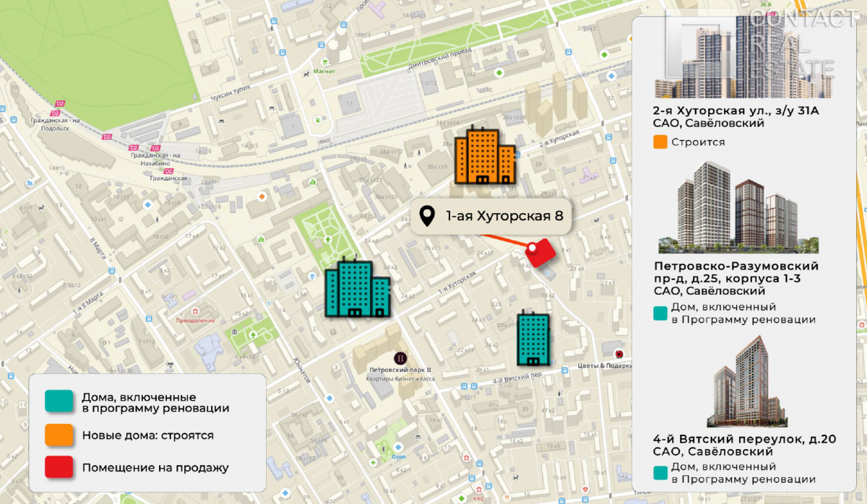The width and height of the screenshot is (867, 504).
Task: Click the blue parking icon near red marker
Action: (547, 274)
